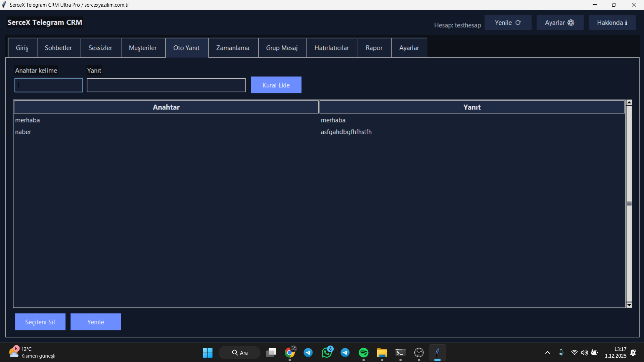Click the top-right Yenile refresh button

(508, 22)
